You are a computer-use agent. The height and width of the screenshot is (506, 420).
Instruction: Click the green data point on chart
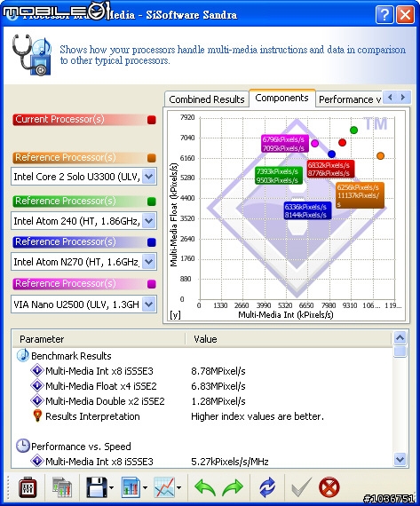pos(353,130)
